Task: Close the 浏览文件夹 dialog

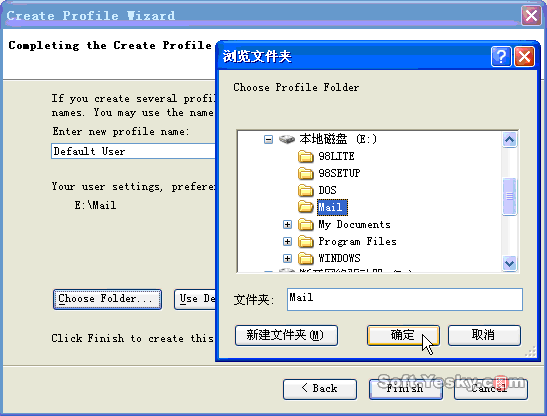Action: (524, 56)
